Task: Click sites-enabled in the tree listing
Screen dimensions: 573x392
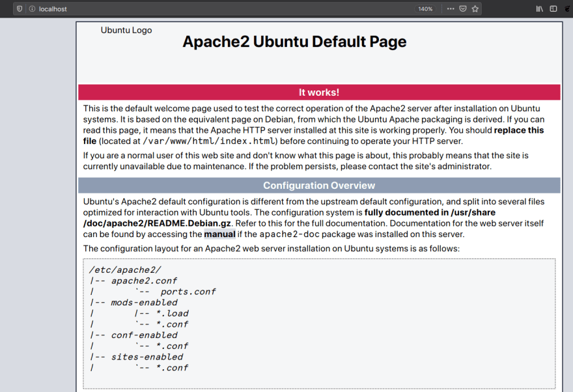Action: [147, 357]
